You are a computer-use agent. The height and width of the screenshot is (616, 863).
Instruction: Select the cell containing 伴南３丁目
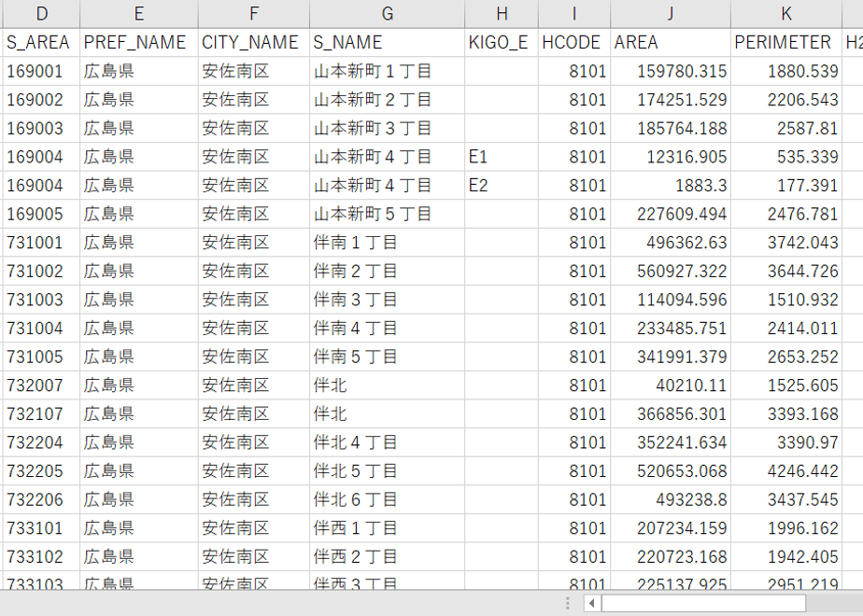pyautogui.click(x=387, y=300)
